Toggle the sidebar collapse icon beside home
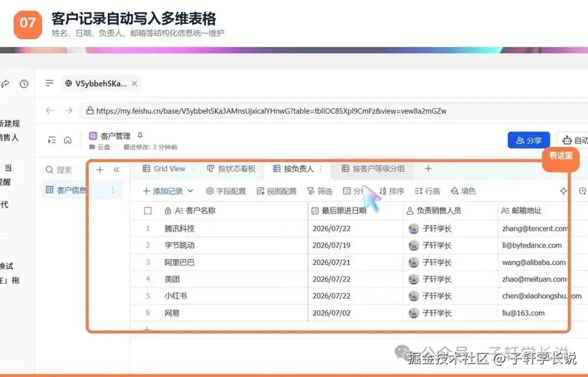588x377 pixels. (52, 140)
